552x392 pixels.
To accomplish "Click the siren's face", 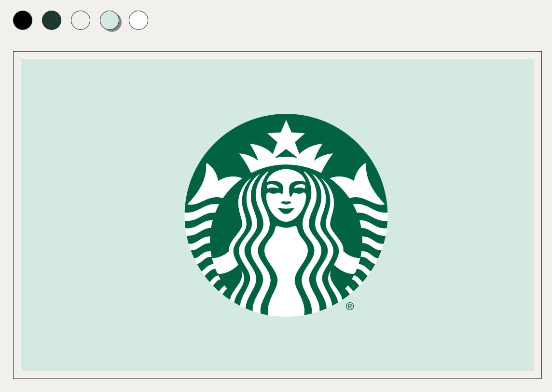I will 286,190.
